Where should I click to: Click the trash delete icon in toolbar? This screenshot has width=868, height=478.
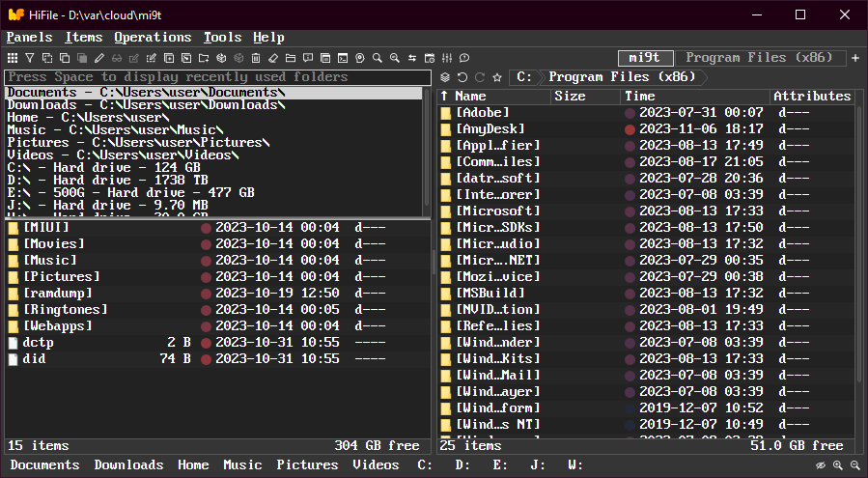(x=256, y=58)
